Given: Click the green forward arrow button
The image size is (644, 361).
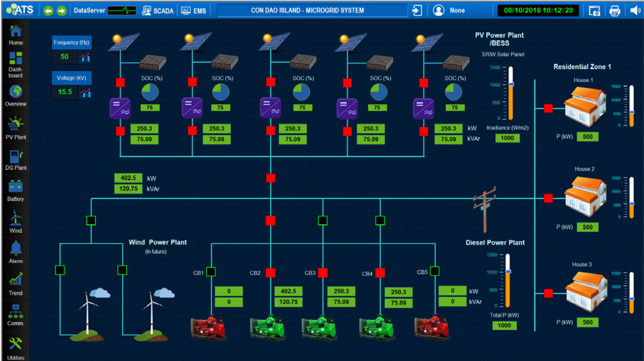Looking at the screenshot, I should 62,11.
